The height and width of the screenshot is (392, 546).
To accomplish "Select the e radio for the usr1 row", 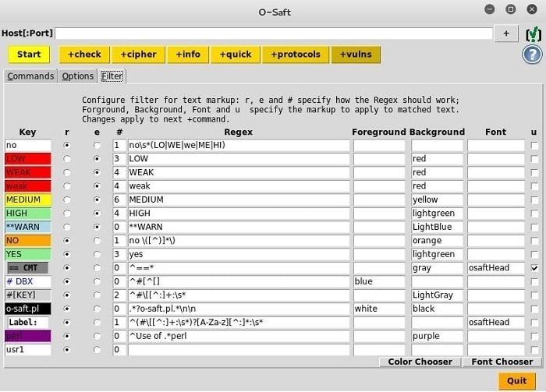I will coord(97,350).
